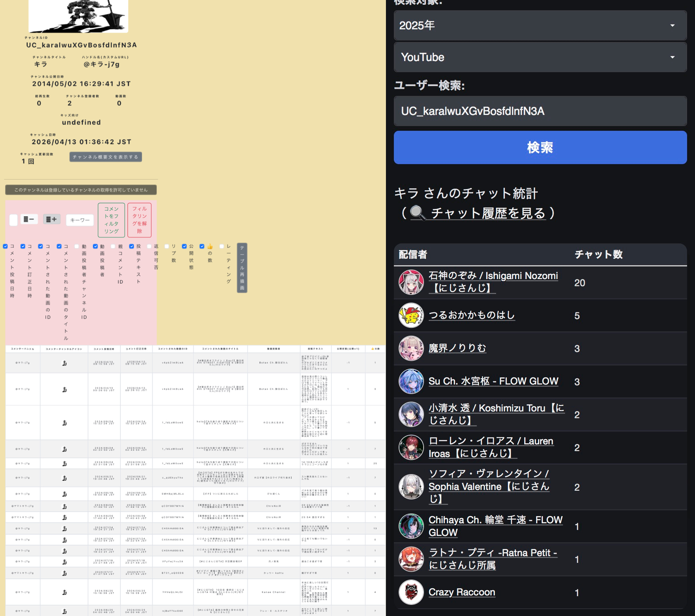Click Su Ch. 水宮枢 avatar icon
Viewport: 695px width, 616px height.
tap(411, 381)
